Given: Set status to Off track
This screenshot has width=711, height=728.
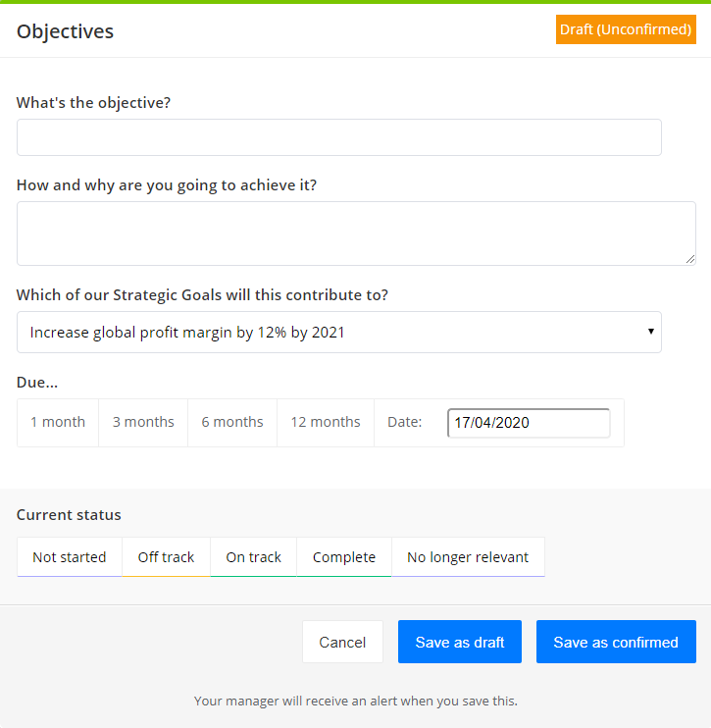Looking at the screenshot, I should coord(166,557).
